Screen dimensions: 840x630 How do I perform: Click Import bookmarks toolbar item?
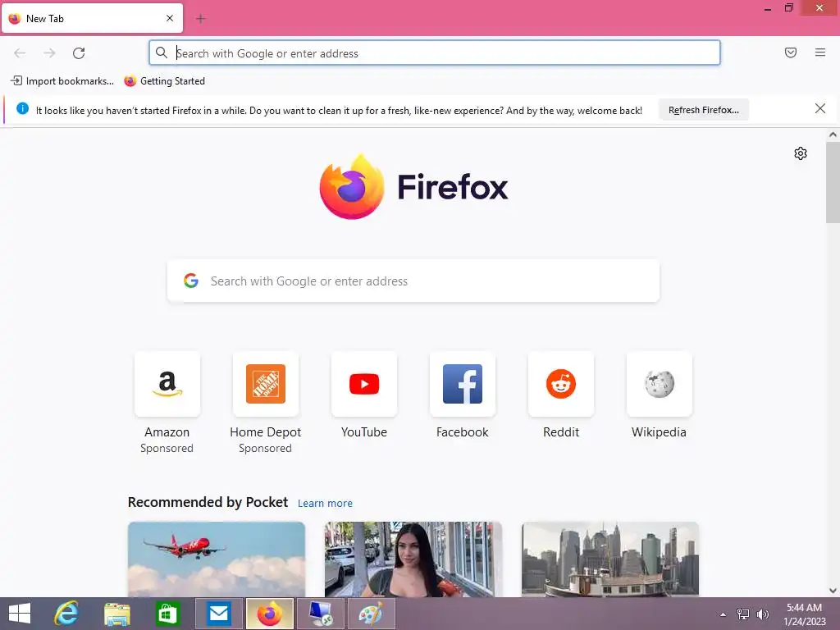62,81
